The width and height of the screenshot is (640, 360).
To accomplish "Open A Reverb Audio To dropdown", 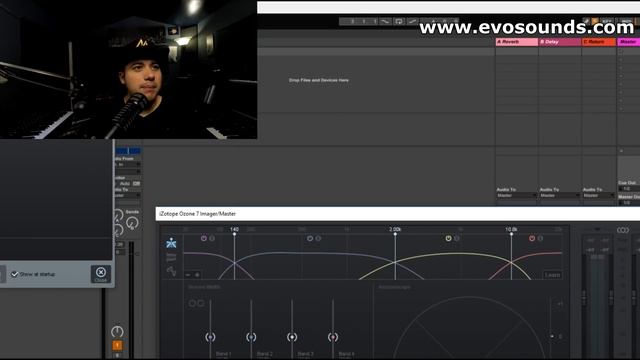I will tap(516, 196).
